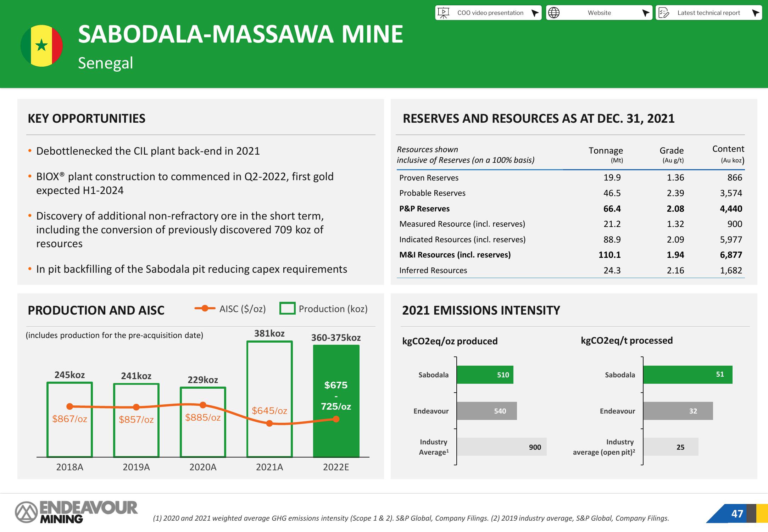Click the In pit backfilling bullet text
The width and height of the screenshot is (768, 532).
(x=191, y=269)
